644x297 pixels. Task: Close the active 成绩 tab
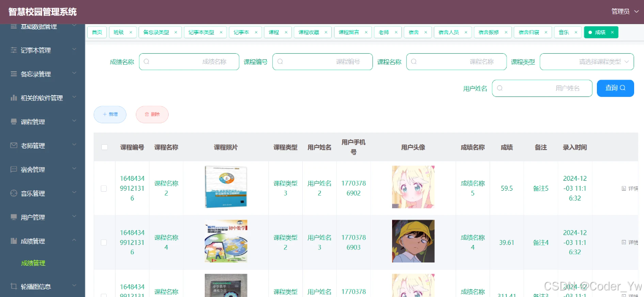pyautogui.click(x=612, y=32)
